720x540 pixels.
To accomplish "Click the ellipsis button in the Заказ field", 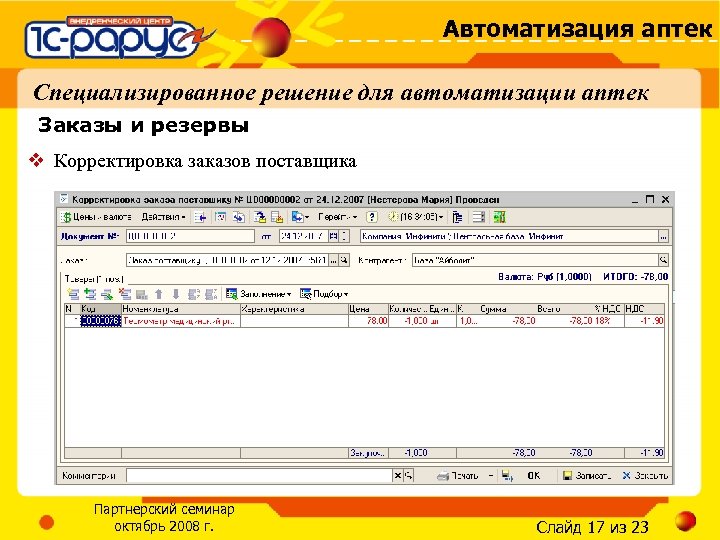I will coord(334,260).
